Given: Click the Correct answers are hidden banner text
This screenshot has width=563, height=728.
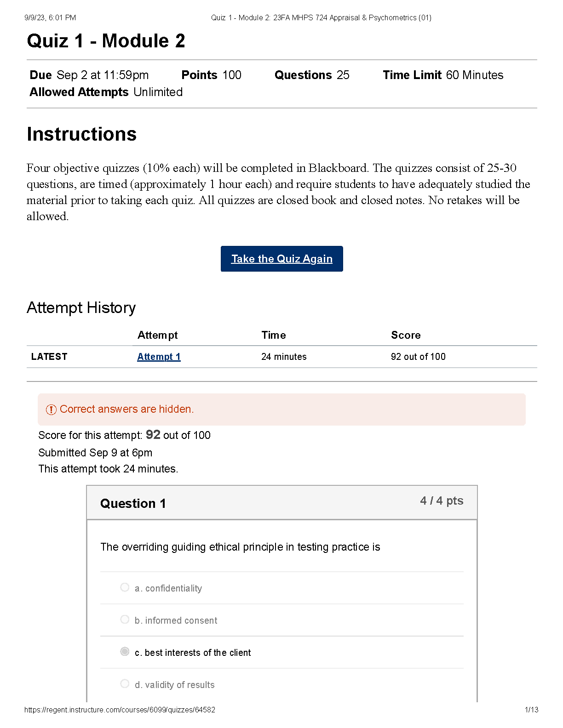Looking at the screenshot, I should [127, 409].
